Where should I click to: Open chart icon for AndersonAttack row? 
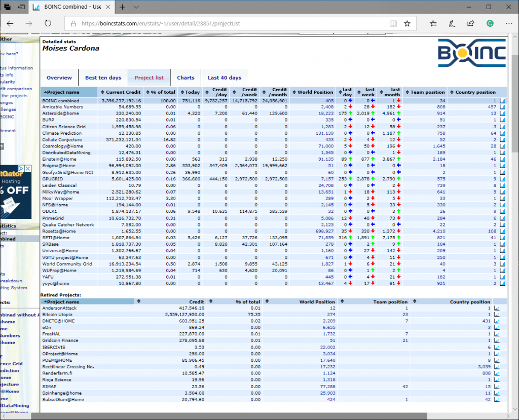click(x=497, y=308)
